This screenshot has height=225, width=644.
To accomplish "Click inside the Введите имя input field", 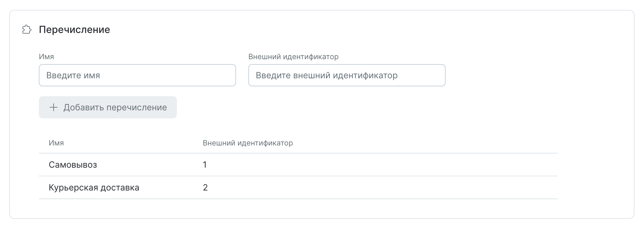I will tap(137, 75).
